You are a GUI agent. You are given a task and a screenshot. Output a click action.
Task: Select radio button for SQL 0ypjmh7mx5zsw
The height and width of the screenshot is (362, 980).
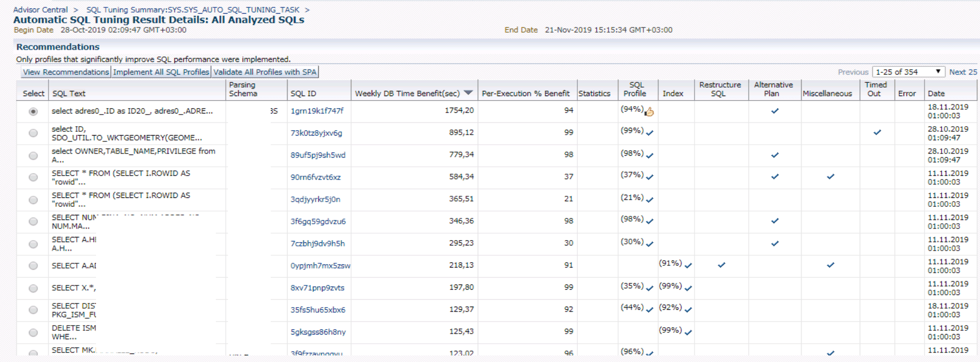33,266
